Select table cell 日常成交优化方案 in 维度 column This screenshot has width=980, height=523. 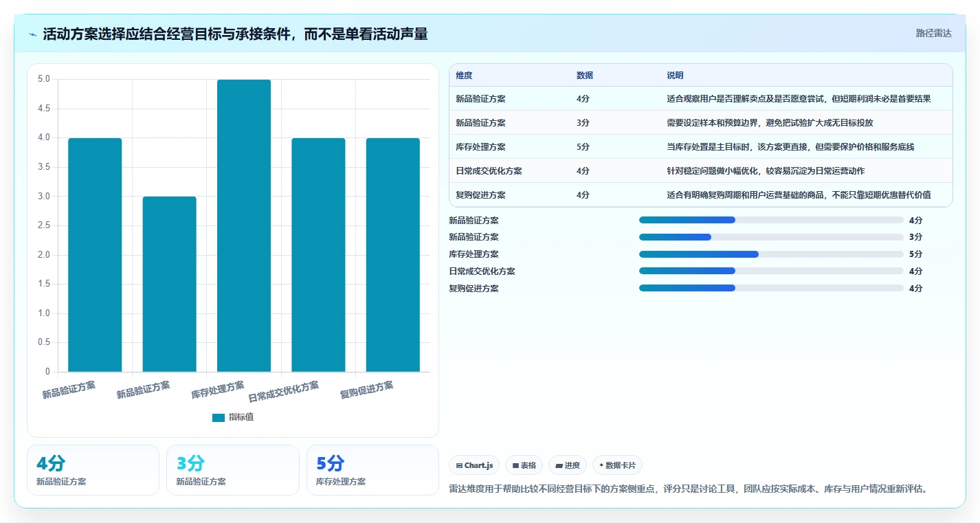(489, 171)
